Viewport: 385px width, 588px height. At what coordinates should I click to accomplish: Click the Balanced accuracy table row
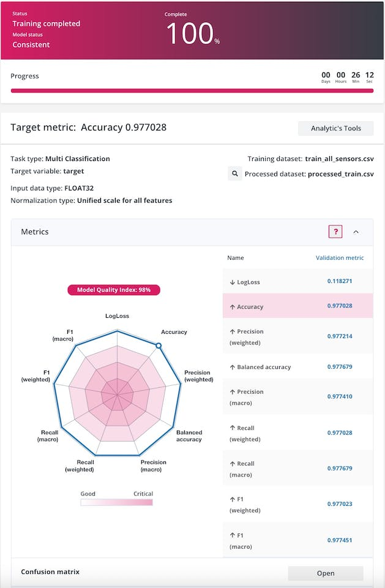[297, 367]
